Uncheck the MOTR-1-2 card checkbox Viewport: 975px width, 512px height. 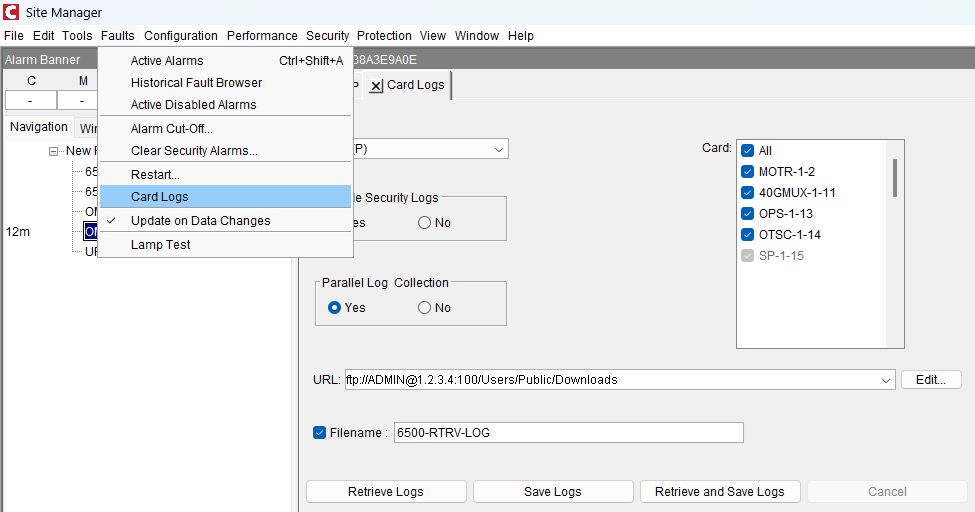(748, 172)
